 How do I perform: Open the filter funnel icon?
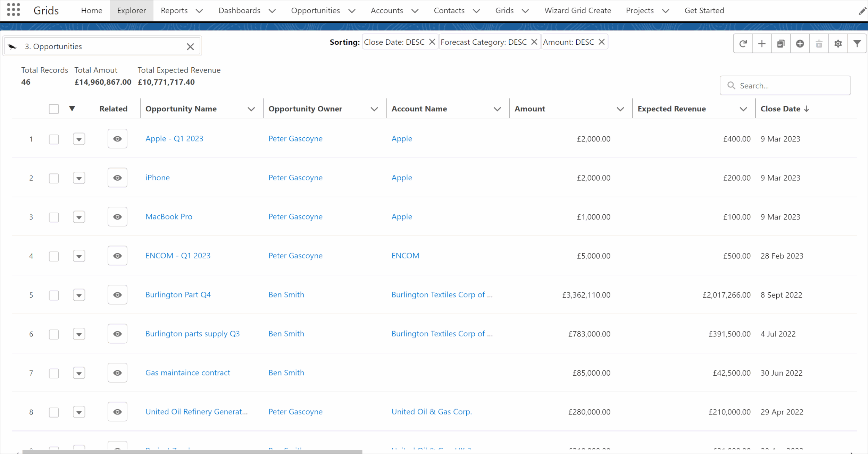click(x=857, y=44)
